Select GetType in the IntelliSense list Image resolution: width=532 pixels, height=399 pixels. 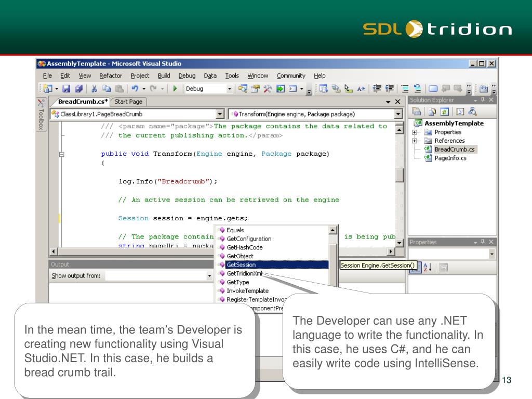tap(273, 282)
